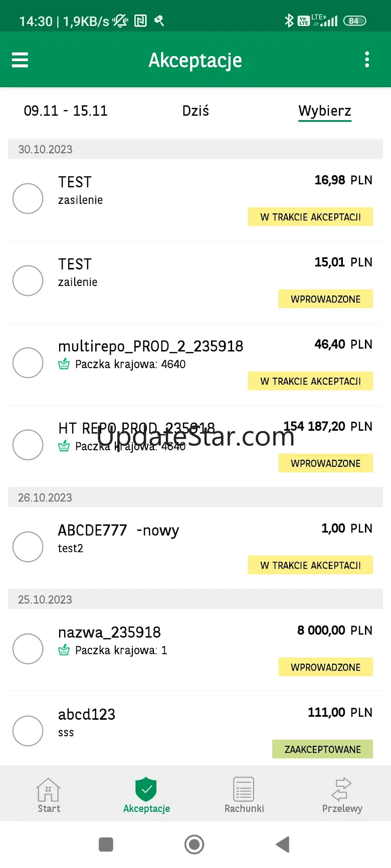Open the three-dot overflow menu
The height and width of the screenshot is (868, 391).
coord(367,60)
